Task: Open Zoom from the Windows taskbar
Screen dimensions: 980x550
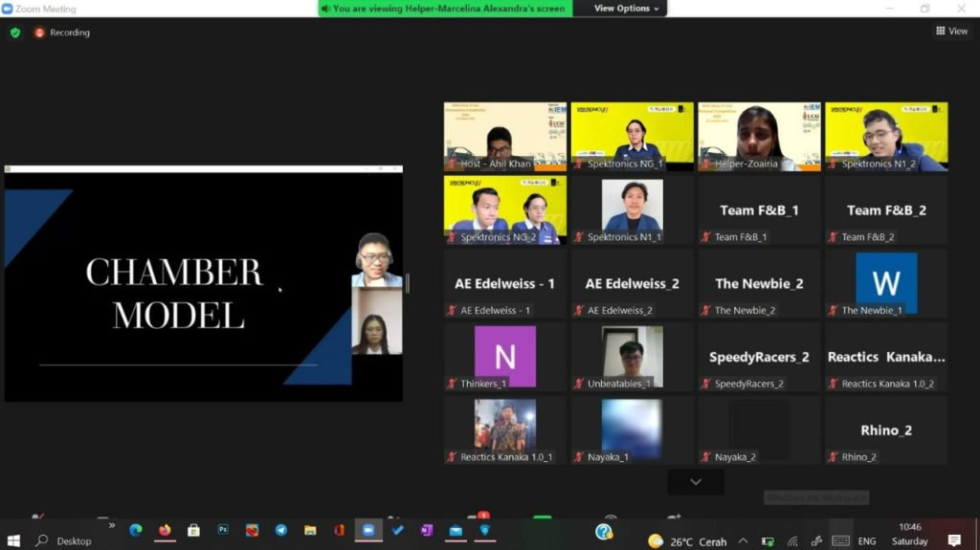Action: tap(367, 530)
